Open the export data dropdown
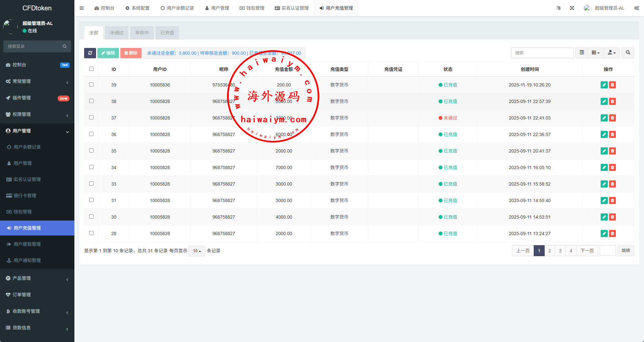This screenshot has height=342, width=644. click(x=612, y=53)
